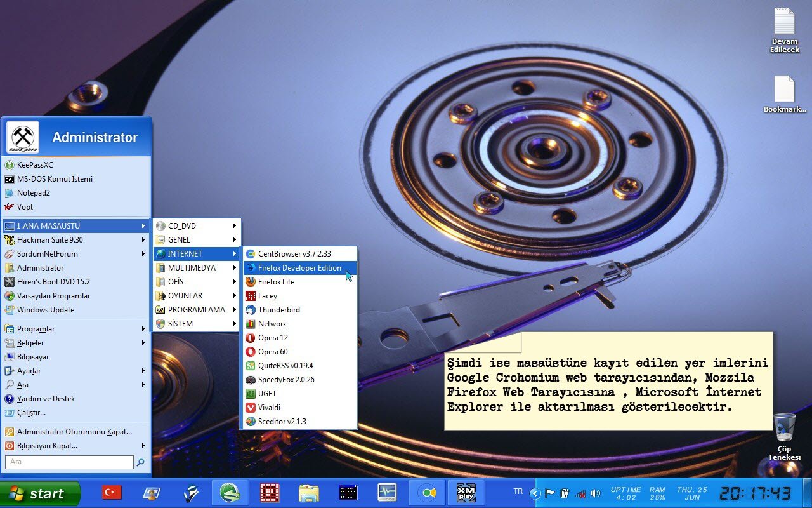Launch CentBrowser v3.7.2.33

click(300, 254)
